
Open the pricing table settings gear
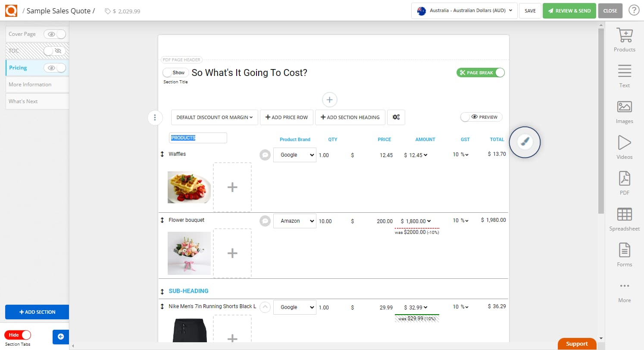tap(396, 117)
